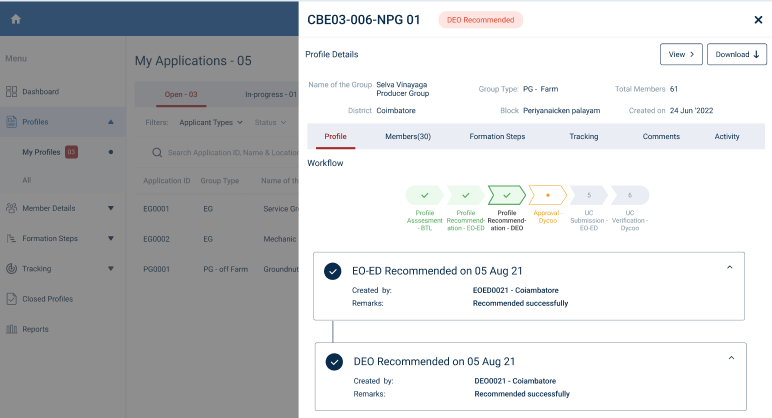Click the search magnifier icon
Screen dimensions: 772x418
click(157, 153)
